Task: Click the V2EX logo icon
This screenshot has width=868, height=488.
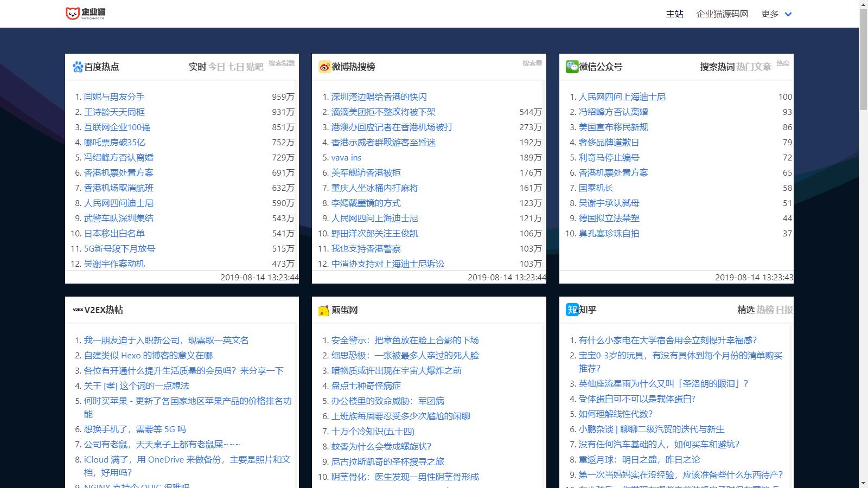Action: [x=78, y=310]
